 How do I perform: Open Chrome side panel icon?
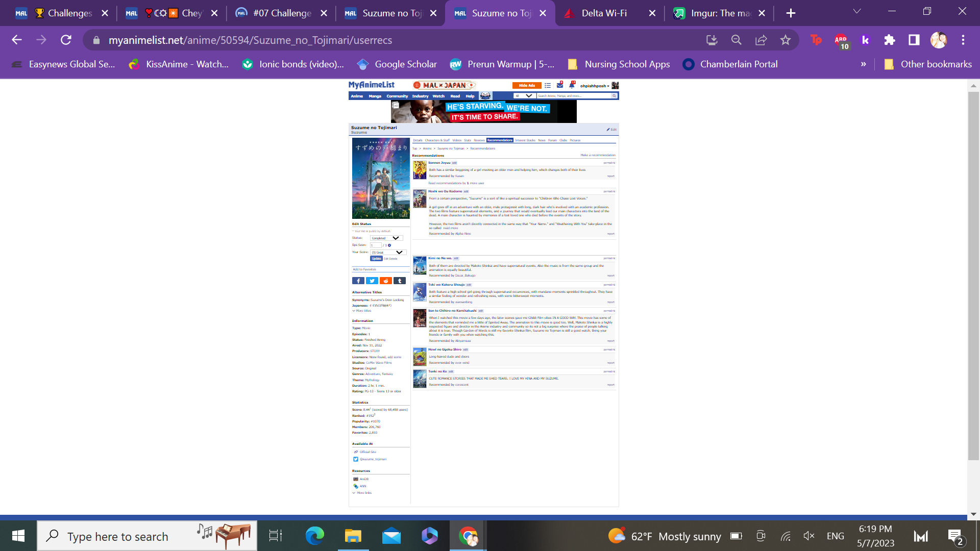pyautogui.click(x=914, y=40)
